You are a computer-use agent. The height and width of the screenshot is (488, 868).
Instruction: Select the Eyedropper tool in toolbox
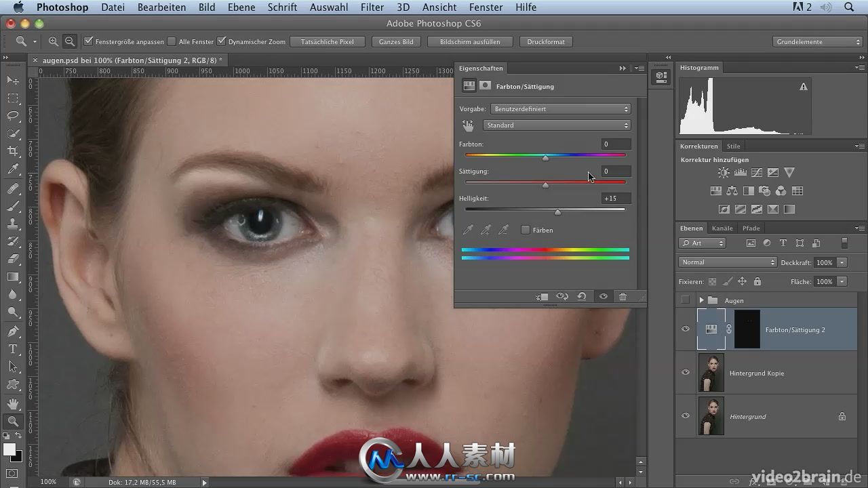[x=13, y=169]
